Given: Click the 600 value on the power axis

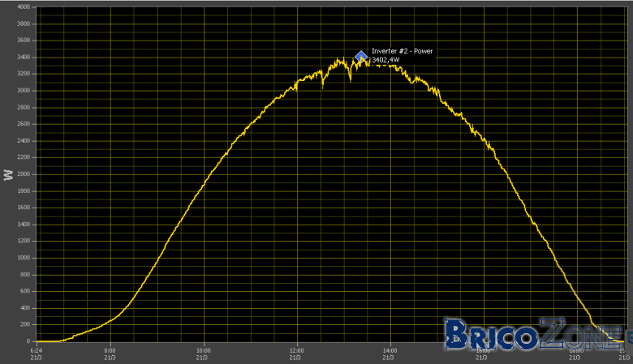Looking at the screenshot, I should click(25, 291).
